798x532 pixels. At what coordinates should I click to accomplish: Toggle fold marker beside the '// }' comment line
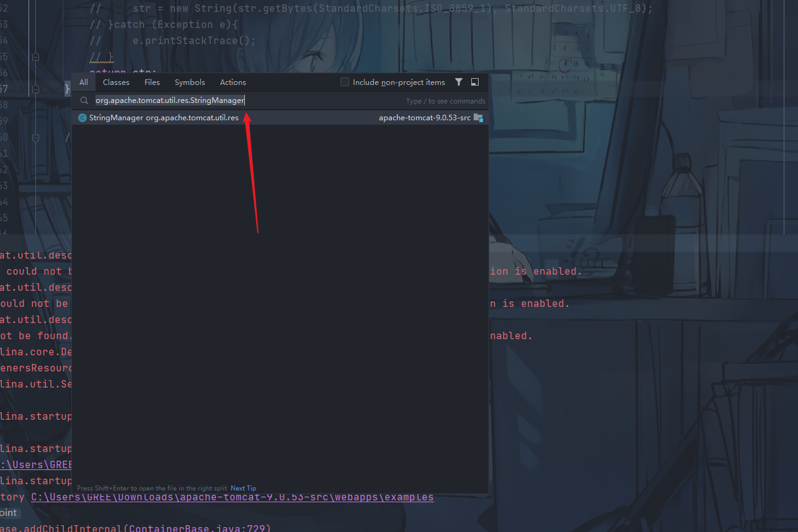pos(35,57)
